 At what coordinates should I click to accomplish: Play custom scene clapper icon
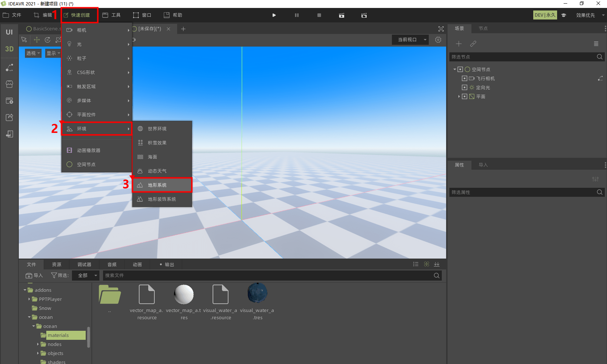pos(364,15)
